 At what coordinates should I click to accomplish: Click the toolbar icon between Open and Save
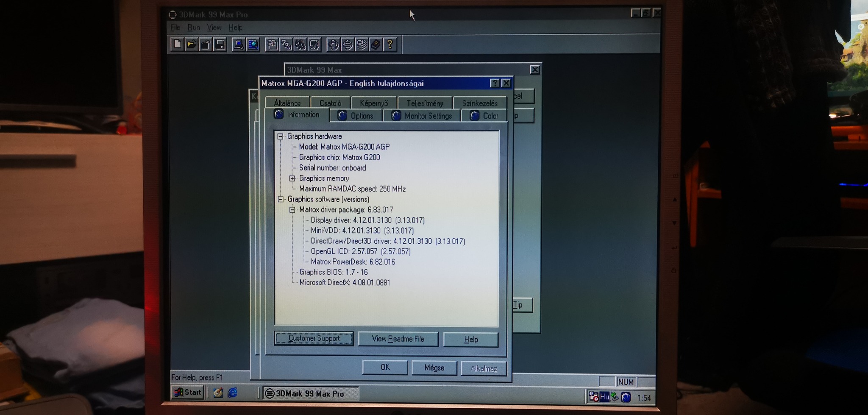pyautogui.click(x=206, y=45)
